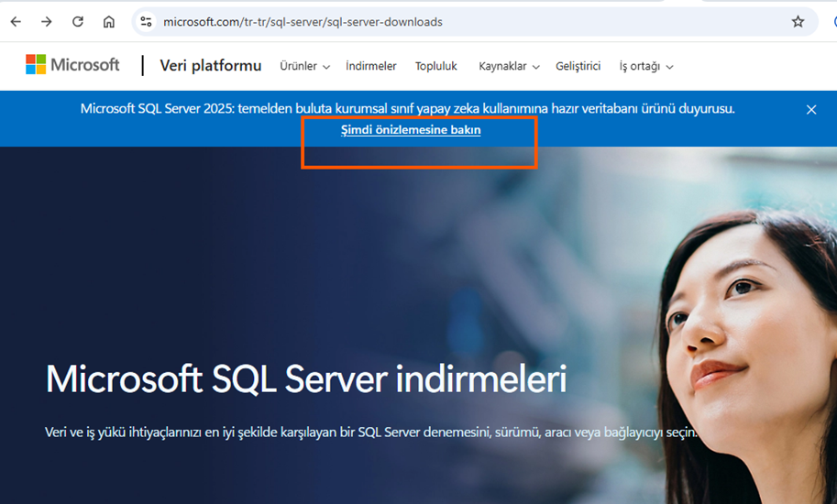Select the Veri ve iş yükü description text

pos(371,432)
